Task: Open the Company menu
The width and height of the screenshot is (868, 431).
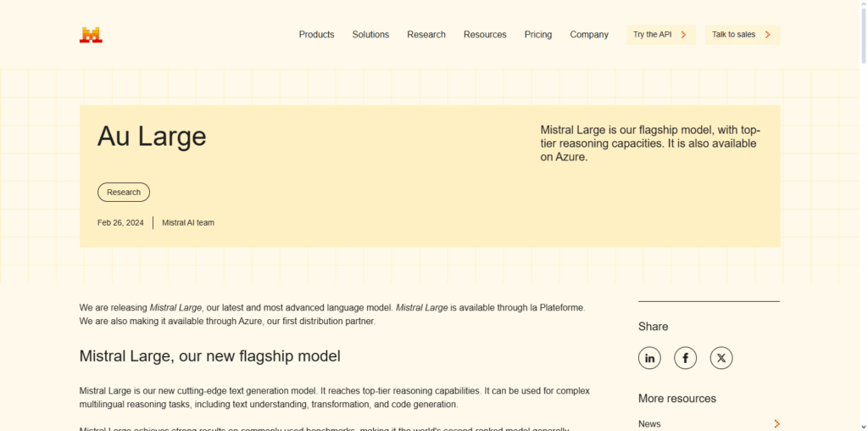Action: (589, 34)
